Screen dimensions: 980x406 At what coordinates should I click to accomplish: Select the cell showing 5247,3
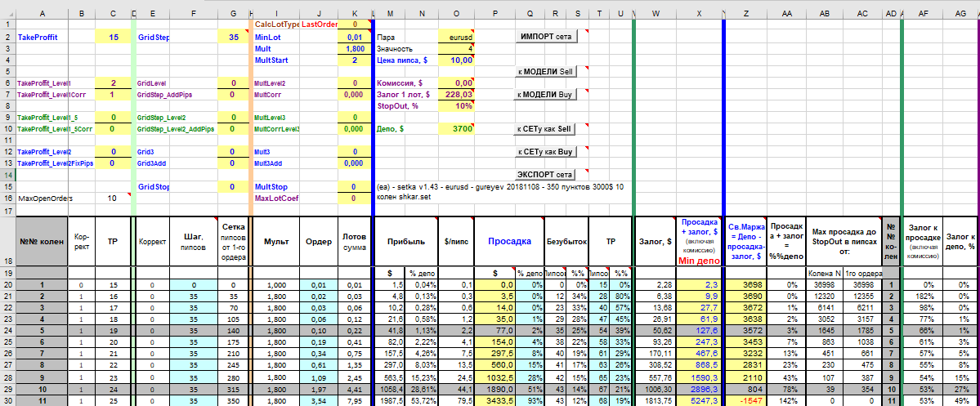(700, 399)
